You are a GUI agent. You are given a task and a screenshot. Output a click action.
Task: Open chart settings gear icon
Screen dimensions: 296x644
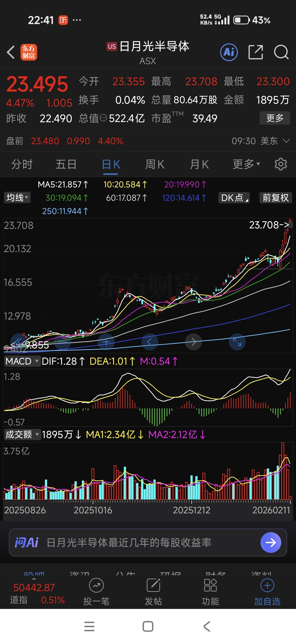pyautogui.click(x=281, y=164)
